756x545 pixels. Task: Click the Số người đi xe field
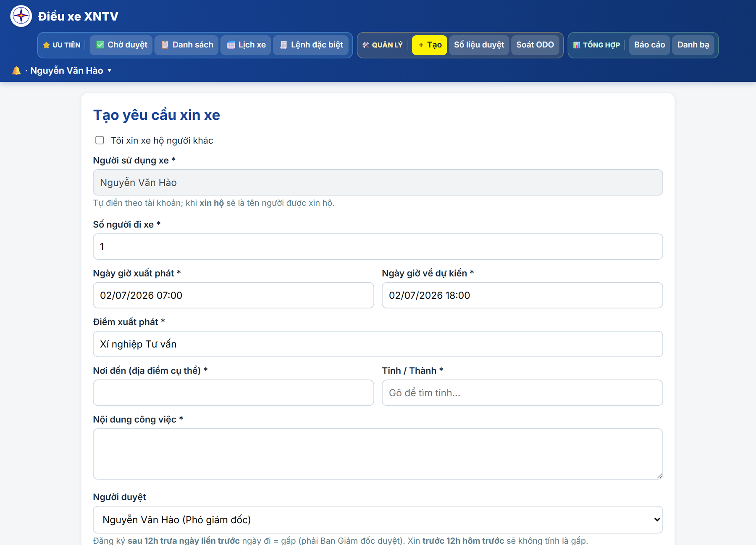coord(378,246)
